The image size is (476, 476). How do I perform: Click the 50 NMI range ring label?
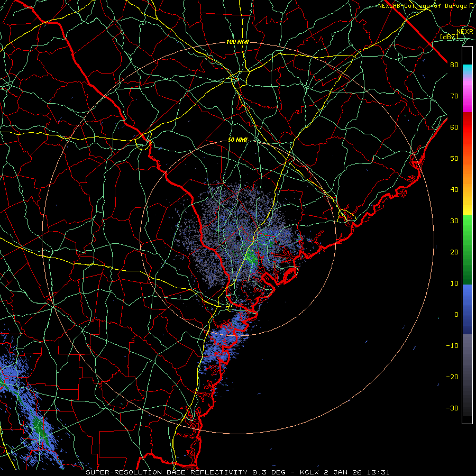tap(237, 140)
